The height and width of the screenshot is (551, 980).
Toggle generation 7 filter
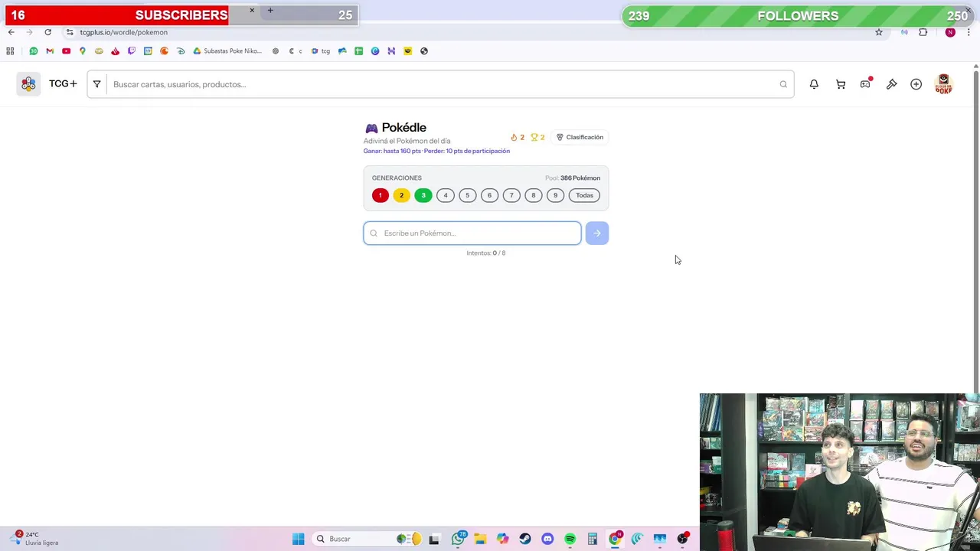click(x=511, y=195)
